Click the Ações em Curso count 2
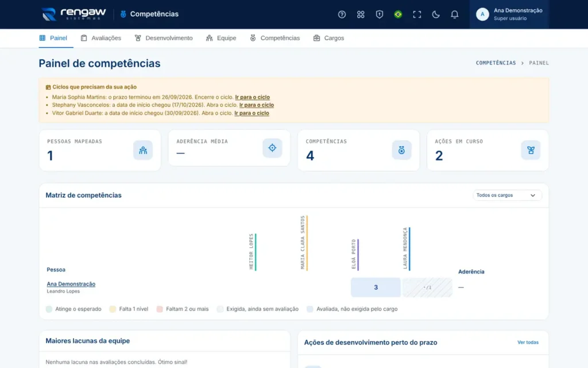Image resolution: width=588 pixels, height=368 pixels. pos(439,155)
